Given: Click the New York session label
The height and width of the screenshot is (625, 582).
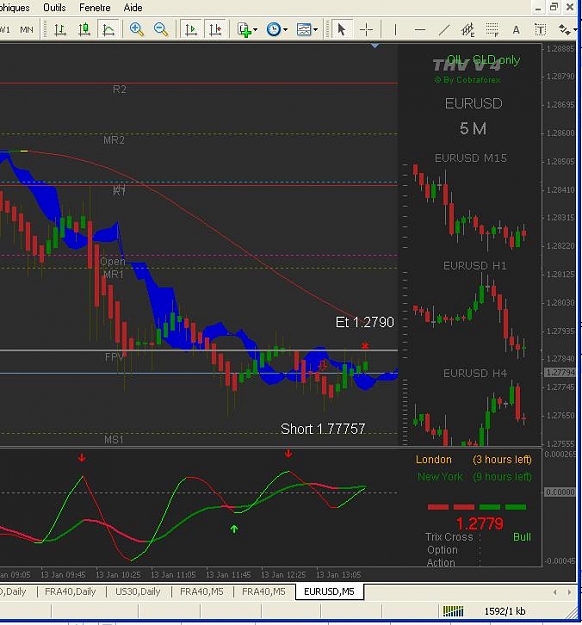Looking at the screenshot, I should [x=440, y=477].
